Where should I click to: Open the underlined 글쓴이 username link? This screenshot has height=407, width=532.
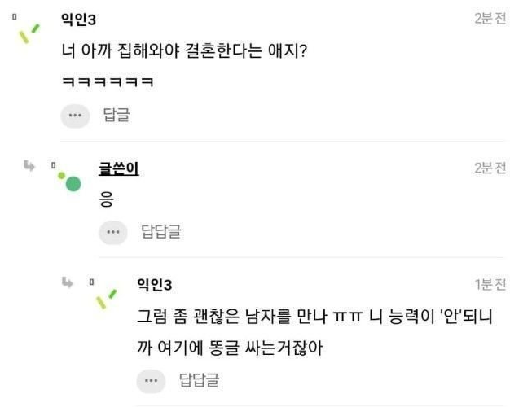(x=118, y=168)
